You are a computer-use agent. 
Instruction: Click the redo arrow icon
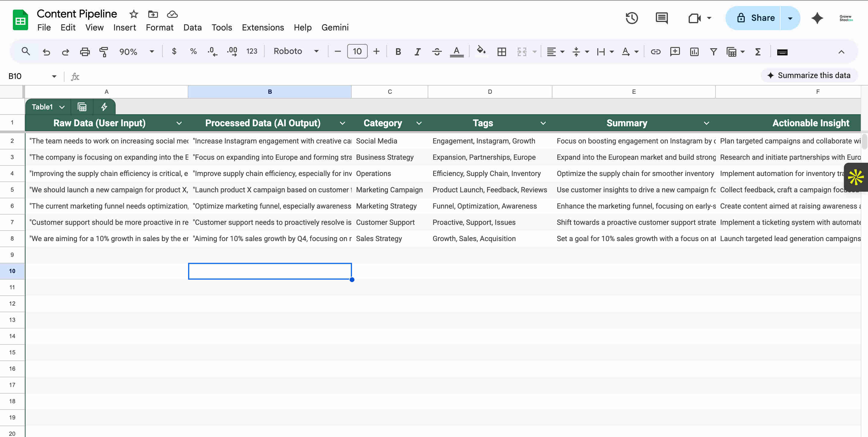point(65,52)
